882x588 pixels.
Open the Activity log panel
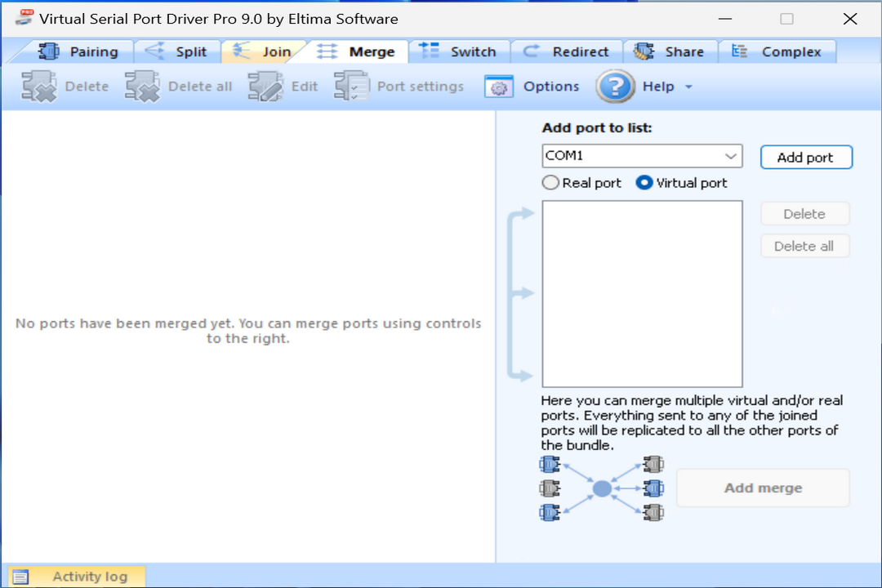(82, 576)
